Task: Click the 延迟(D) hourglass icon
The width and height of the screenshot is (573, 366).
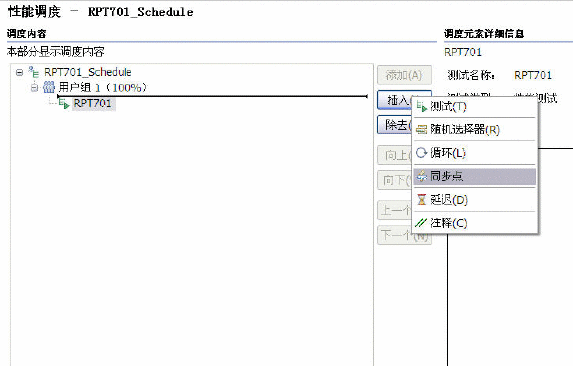Action: pos(422,199)
